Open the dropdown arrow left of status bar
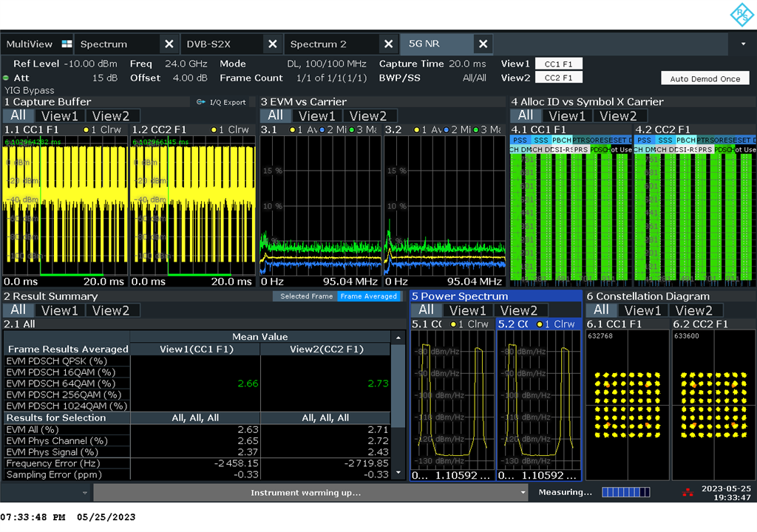Viewport: 757px width, 532px height. (85, 493)
